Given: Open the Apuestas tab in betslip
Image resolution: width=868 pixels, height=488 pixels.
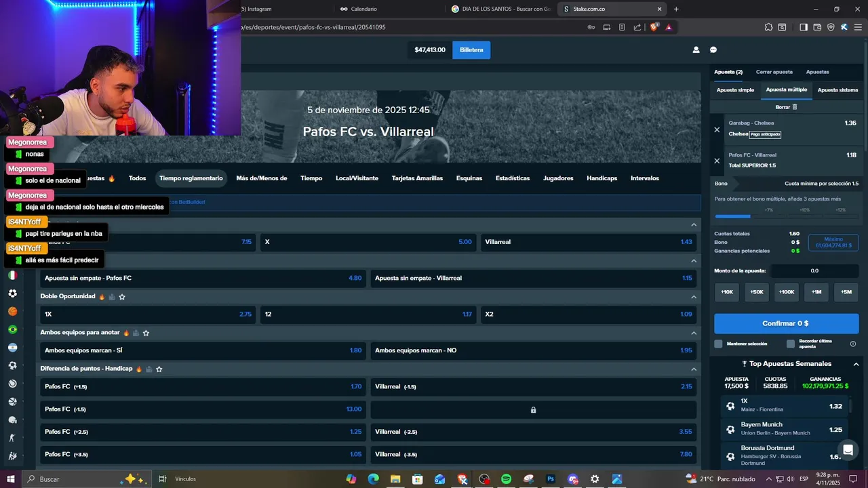Looking at the screenshot, I should pos(817,72).
